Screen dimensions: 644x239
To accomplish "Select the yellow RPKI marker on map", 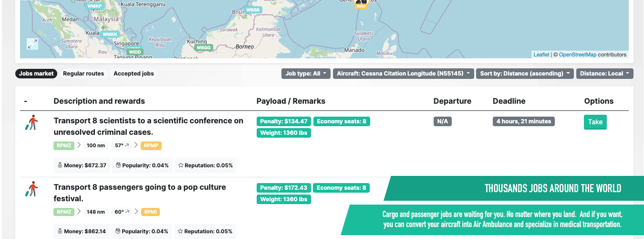I will (361, 6).
